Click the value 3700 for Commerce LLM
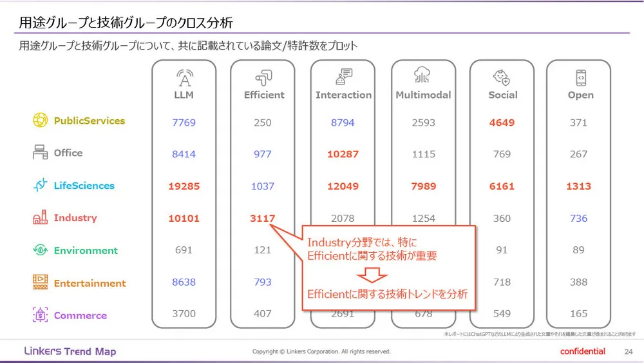This screenshot has width=644, height=363. (184, 313)
